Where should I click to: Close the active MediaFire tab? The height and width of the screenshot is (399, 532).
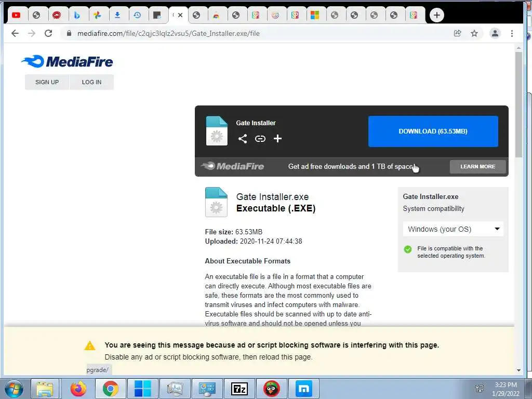point(180,15)
